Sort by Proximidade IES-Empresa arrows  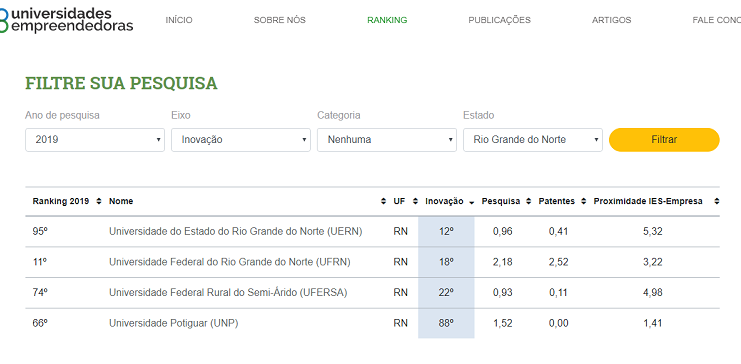pyautogui.click(x=716, y=201)
